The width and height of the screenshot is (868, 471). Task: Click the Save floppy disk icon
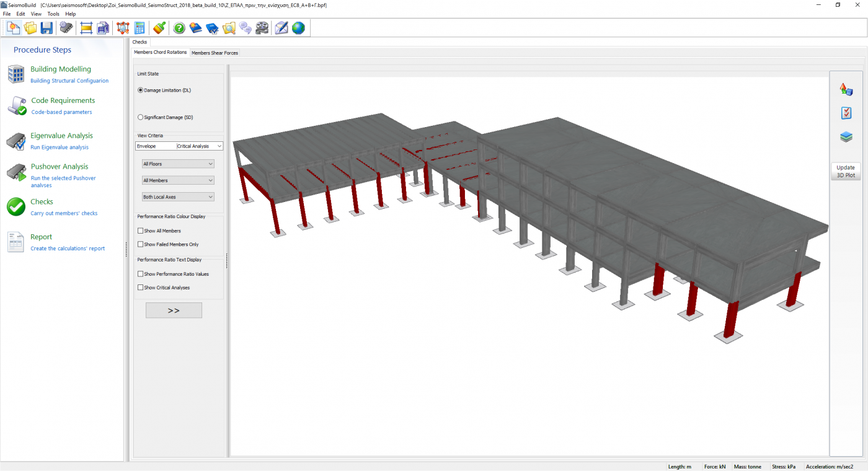click(46, 28)
